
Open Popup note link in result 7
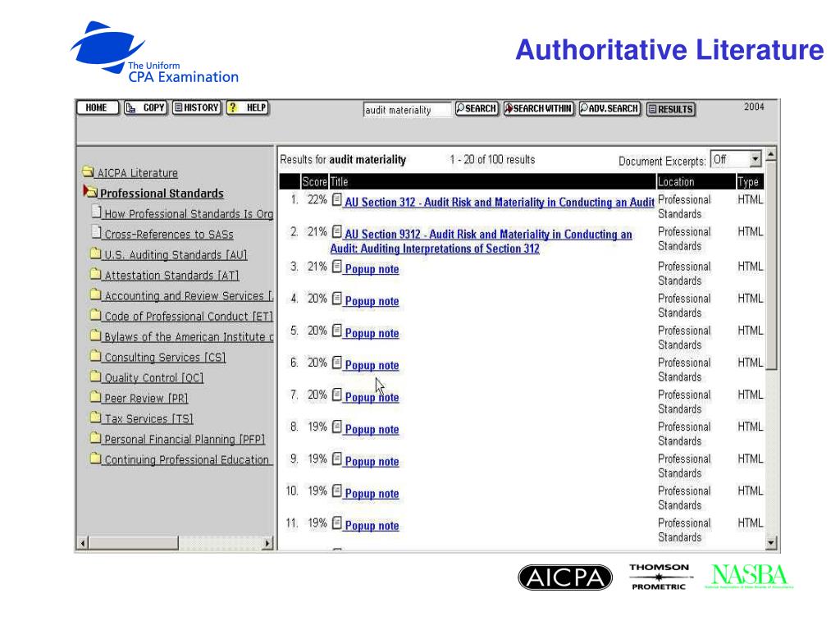(372, 398)
